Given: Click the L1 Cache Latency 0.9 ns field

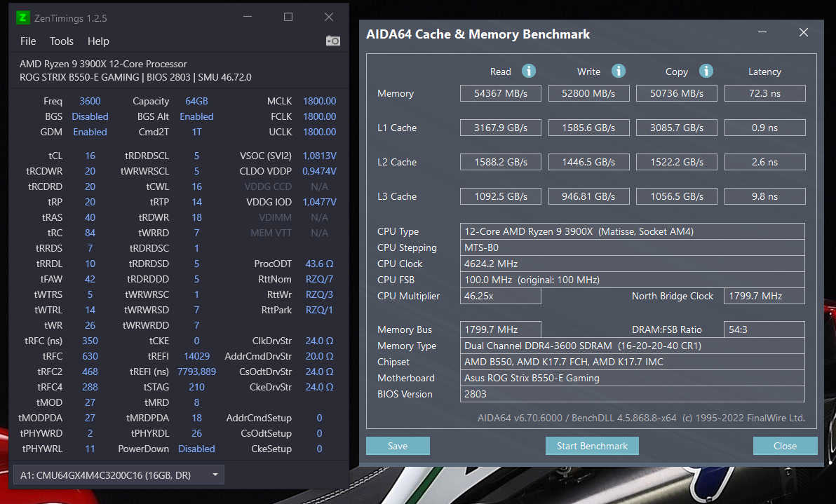Looking at the screenshot, I should (x=764, y=128).
